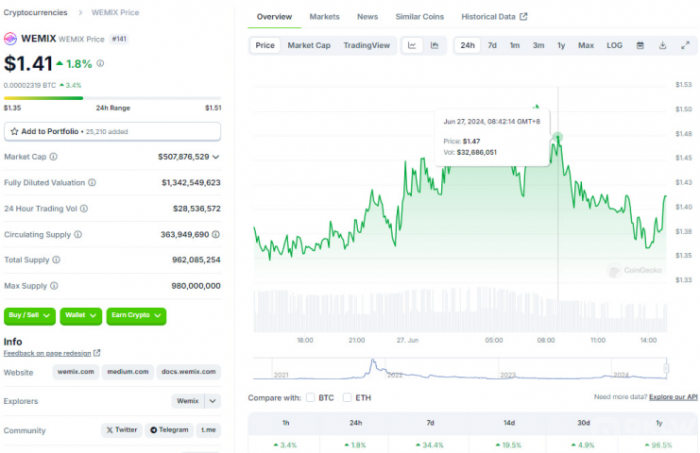Switch to line chart view icon
The width and height of the screenshot is (700, 453).
(412, 46)
